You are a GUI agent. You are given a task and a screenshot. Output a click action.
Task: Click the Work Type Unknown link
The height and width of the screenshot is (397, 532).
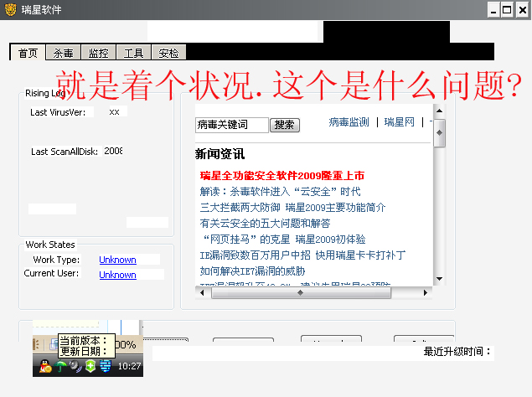(x=118, y=260)
